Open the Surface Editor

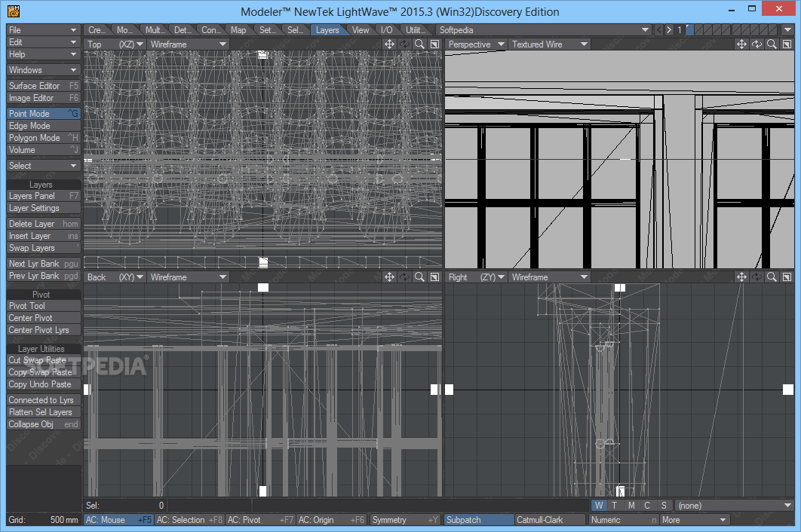(44, 86)
